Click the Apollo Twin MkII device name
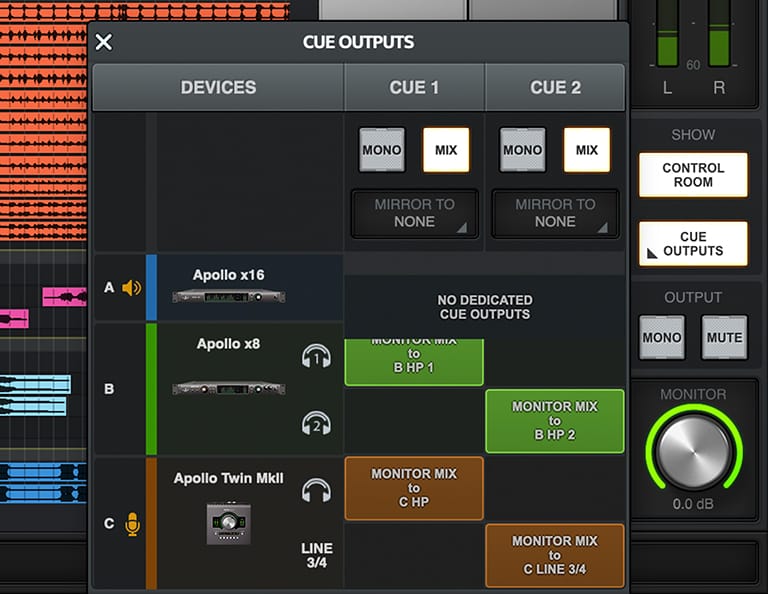This screenshot has width=768, height=594. click(228, 478)
